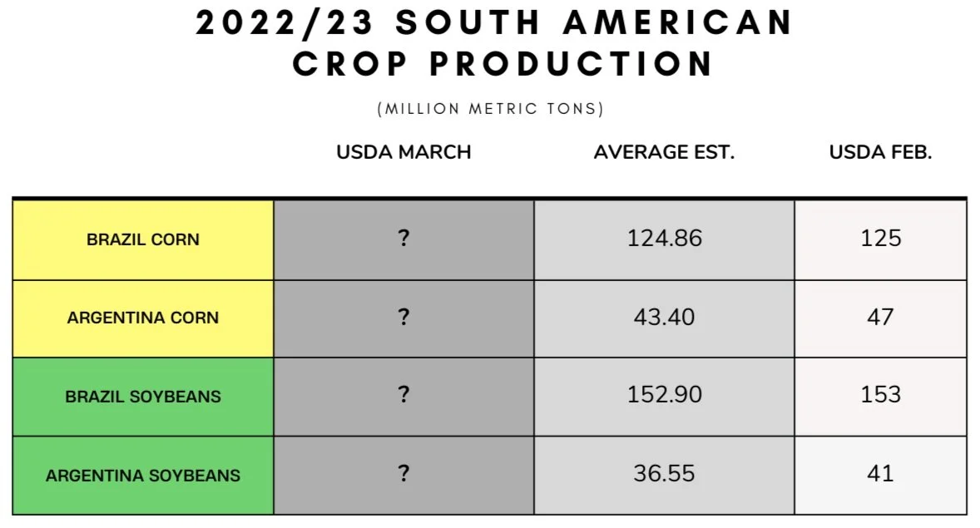
Task: Select the 152.90 average estimate value
Action: 665,394
